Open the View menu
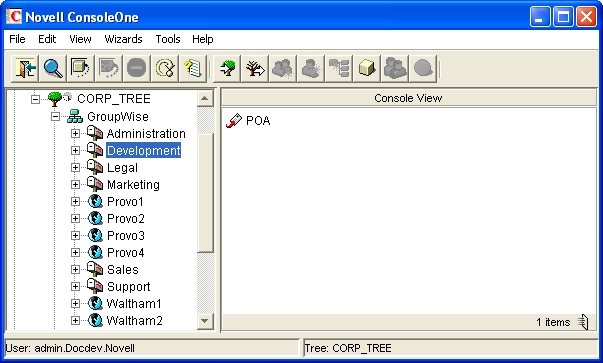This screenshot has height=363, width=603. point(80,39)
